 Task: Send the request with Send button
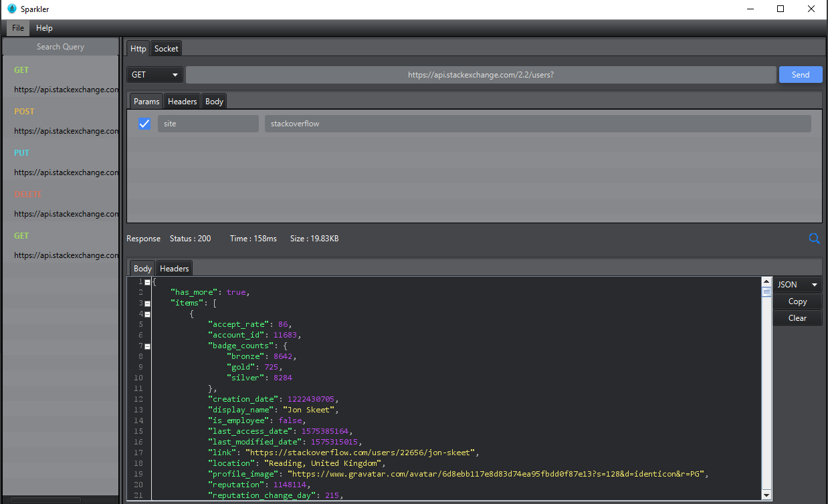[801, 75]
